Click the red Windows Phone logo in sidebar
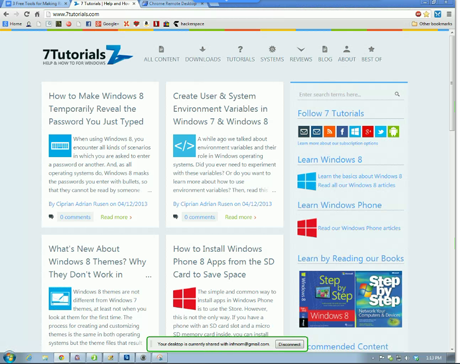Viewport: 460px width, 364px height. [307, 228]
